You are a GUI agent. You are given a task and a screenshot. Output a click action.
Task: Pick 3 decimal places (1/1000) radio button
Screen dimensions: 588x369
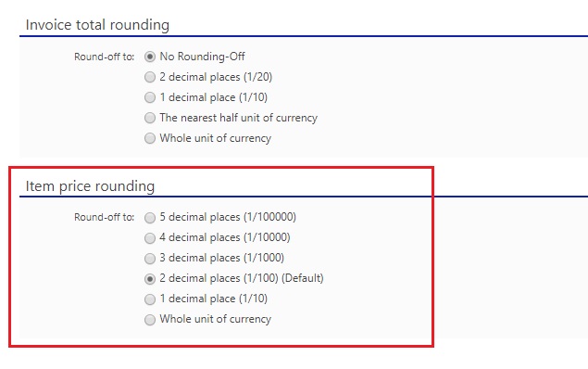click(150, 259)
